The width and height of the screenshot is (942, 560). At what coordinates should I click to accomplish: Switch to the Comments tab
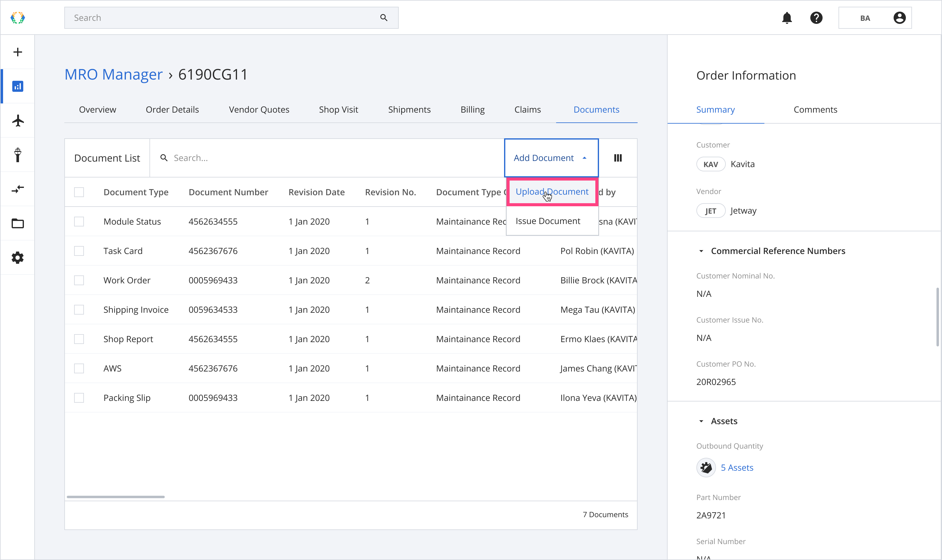[815, 109]
